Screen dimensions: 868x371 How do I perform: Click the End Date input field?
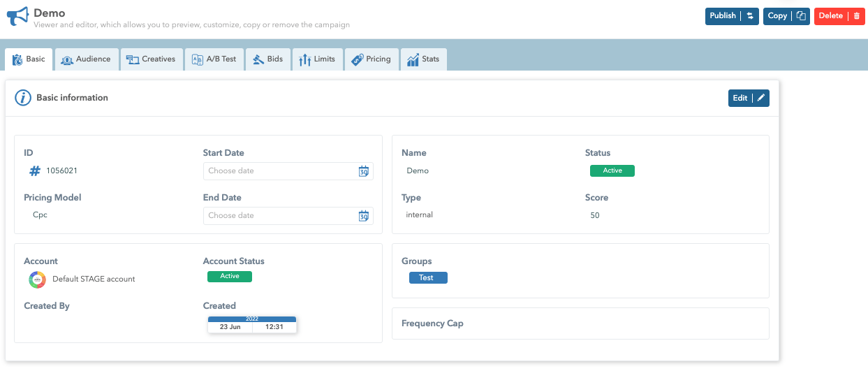click(279, 216)
